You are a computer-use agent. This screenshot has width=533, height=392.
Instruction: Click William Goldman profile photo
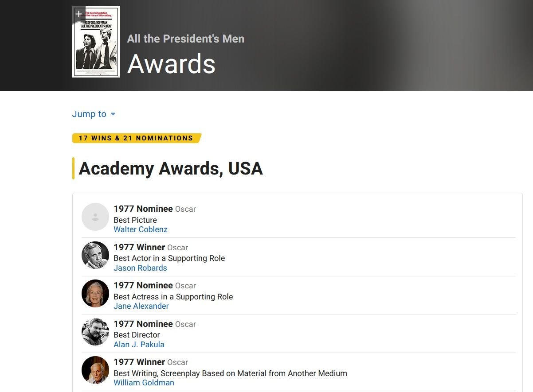coord(95,370)
